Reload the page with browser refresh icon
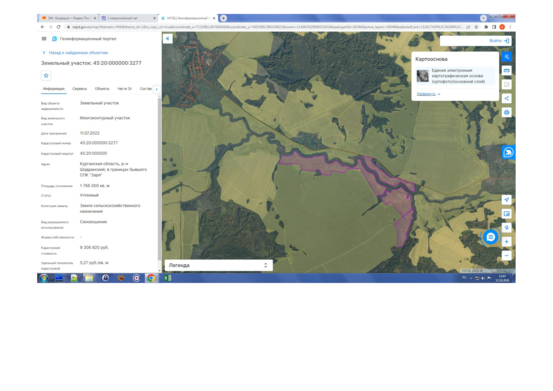553x391 pixels. (59, 27)
